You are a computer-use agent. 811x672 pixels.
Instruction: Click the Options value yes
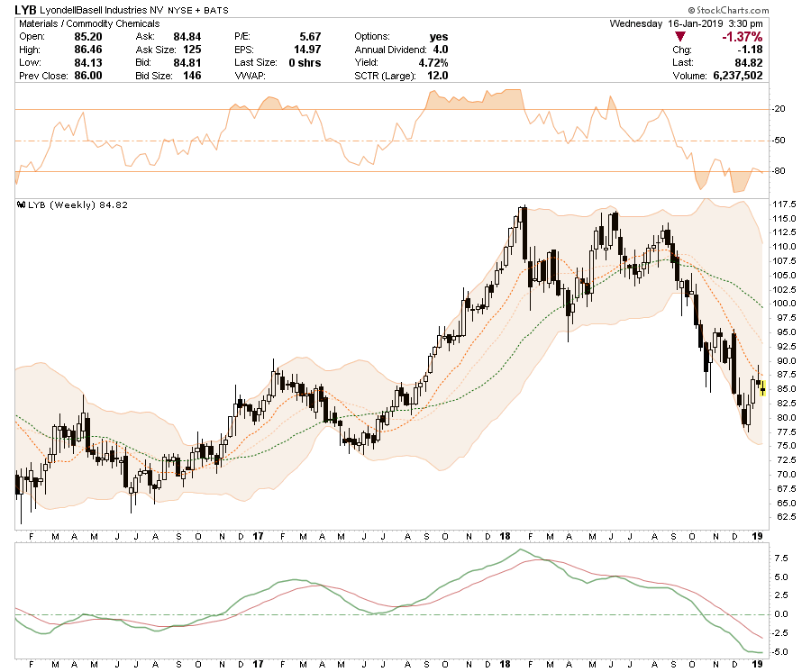[x=439, y=37]
